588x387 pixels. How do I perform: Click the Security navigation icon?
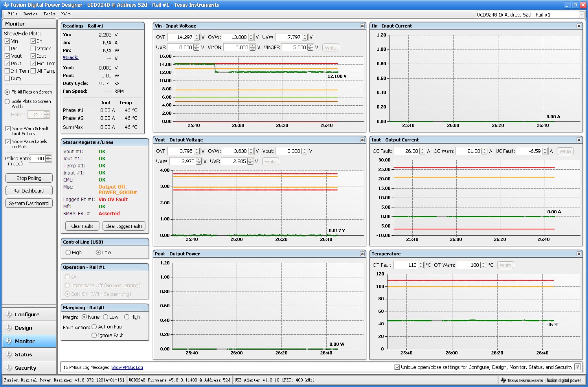coord(9,368)
